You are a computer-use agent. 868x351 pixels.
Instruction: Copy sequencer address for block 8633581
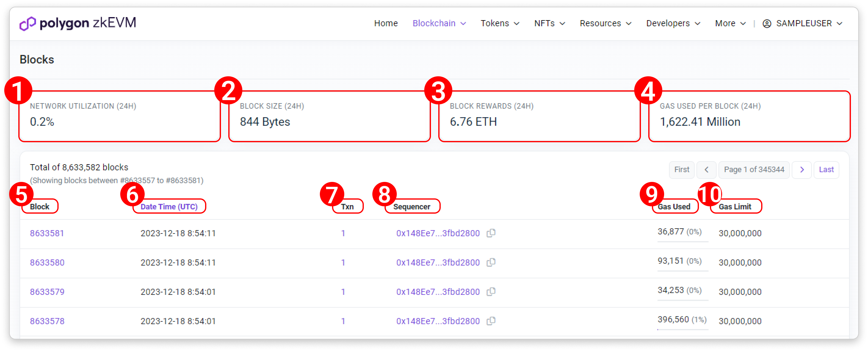[491, 233]
